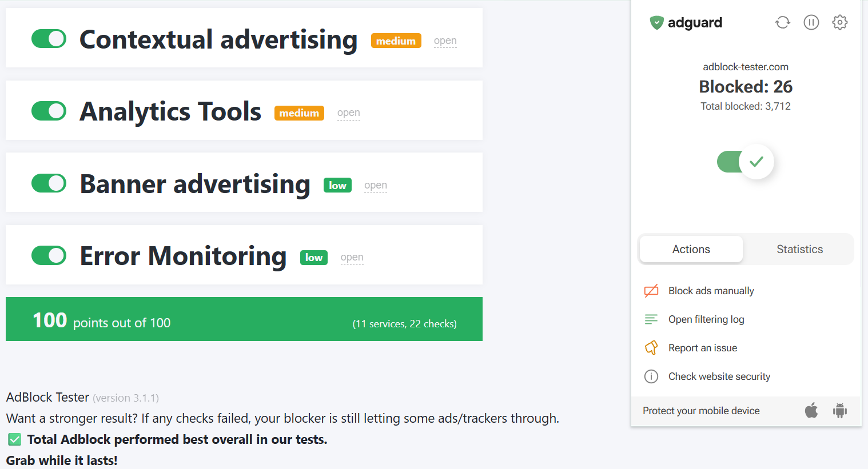Click the green 100 points score bar

click(244, 319)
